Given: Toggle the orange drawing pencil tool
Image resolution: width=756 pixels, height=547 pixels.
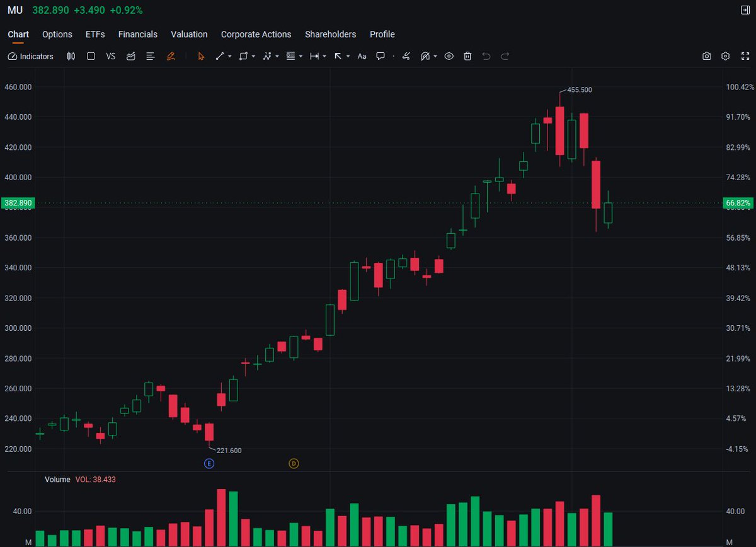Looking at the screenshot, I should (x=171, y=56).
